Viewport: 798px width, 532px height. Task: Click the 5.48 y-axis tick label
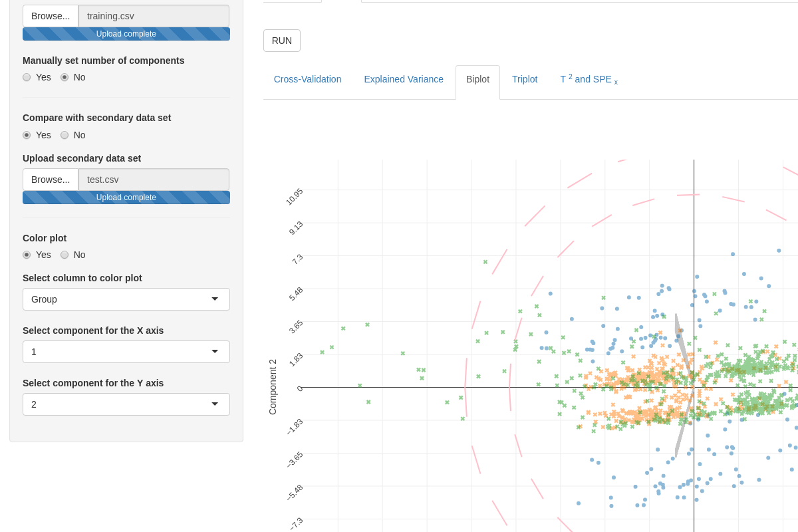pyautogui.click(x=296, y=294)
